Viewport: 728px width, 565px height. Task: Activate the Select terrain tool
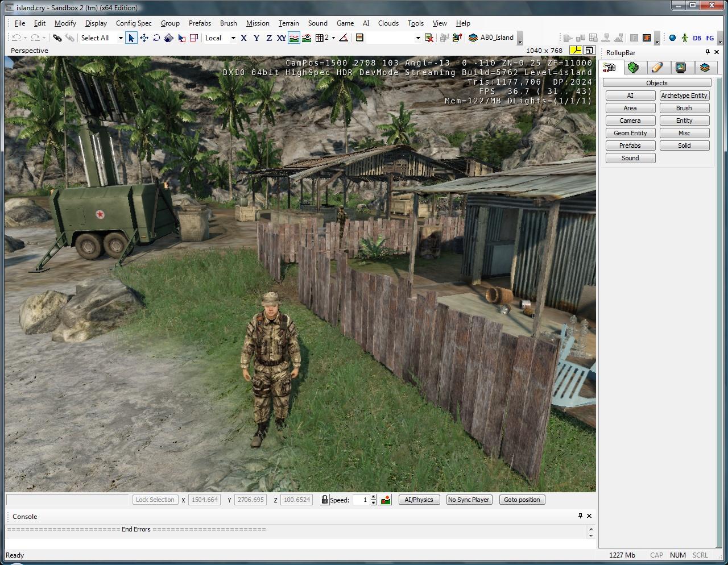pos(181,38)
